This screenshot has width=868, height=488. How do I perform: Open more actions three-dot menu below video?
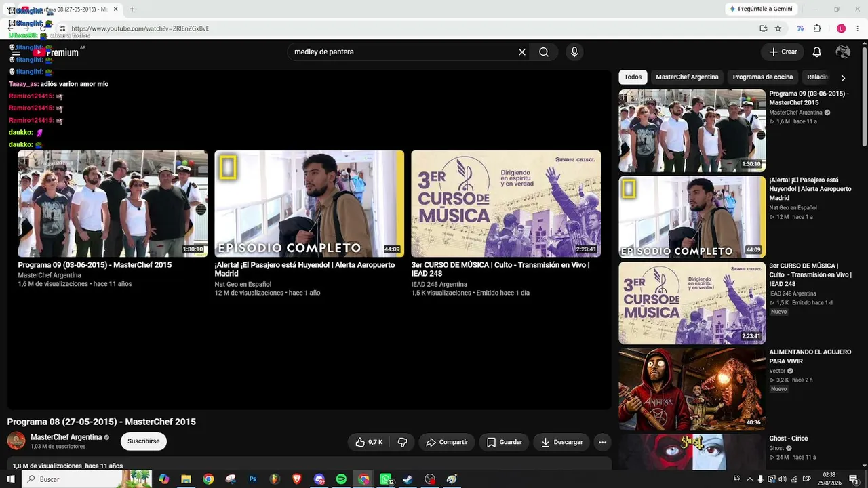pyautogui.click(x=602, y=442)
